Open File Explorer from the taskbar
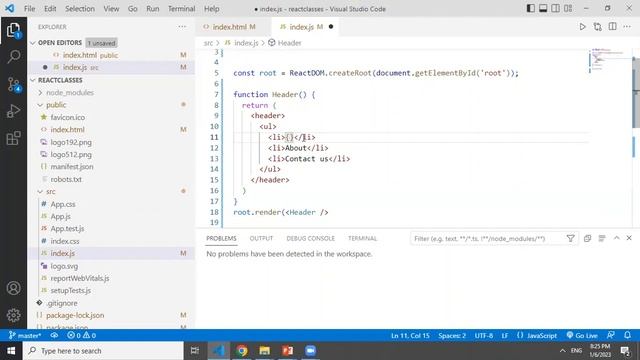 [x=264, y=351]
